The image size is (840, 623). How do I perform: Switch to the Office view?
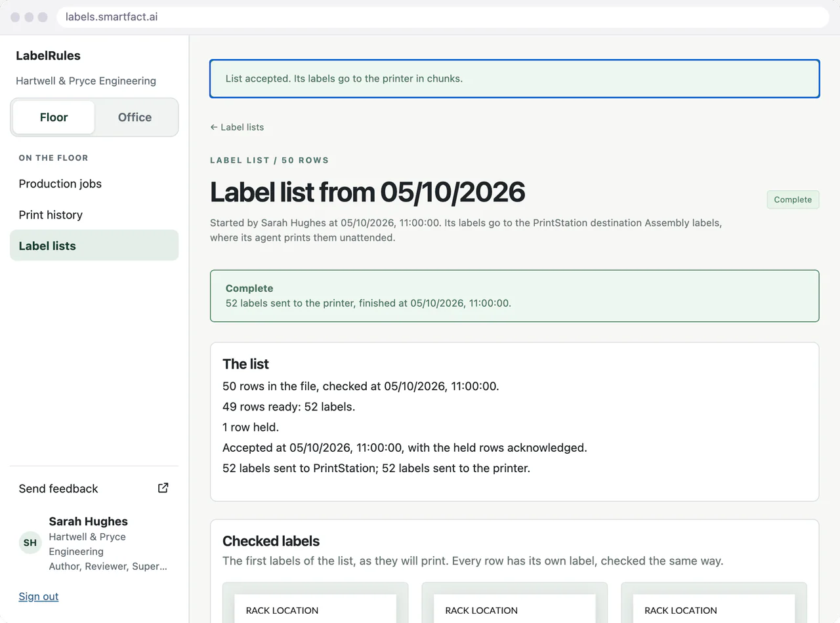tap(135, 117)
